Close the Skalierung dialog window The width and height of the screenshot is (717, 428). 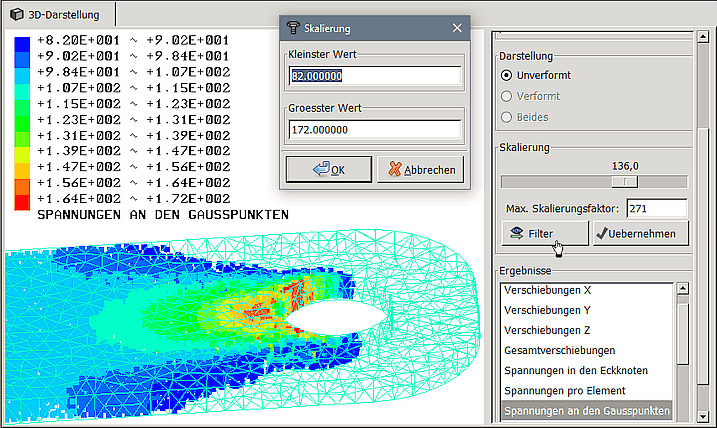(x=458, y=28)
